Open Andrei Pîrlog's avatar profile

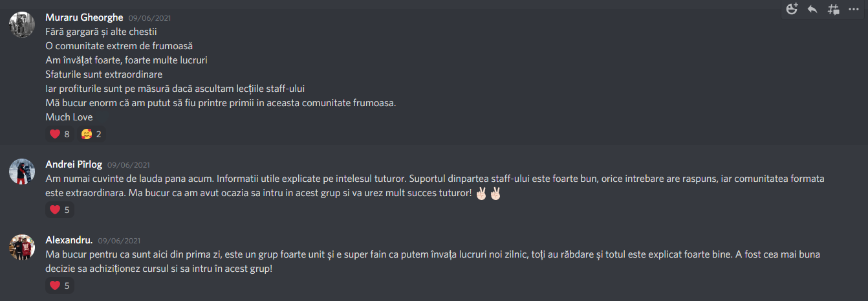[22, 172]
